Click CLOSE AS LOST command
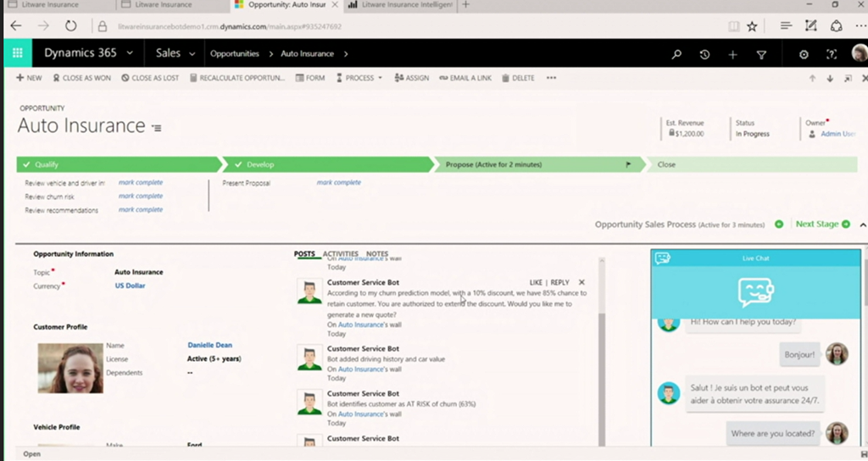The height and width of the screenshot is (461, 868). [x=150, y=78]
